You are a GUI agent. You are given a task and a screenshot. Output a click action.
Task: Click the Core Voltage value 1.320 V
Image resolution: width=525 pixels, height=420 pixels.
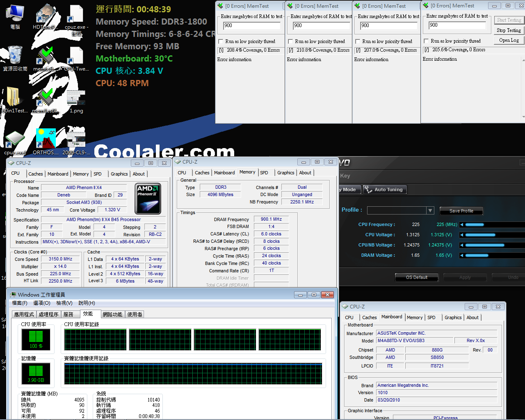(x=112, y=210)
